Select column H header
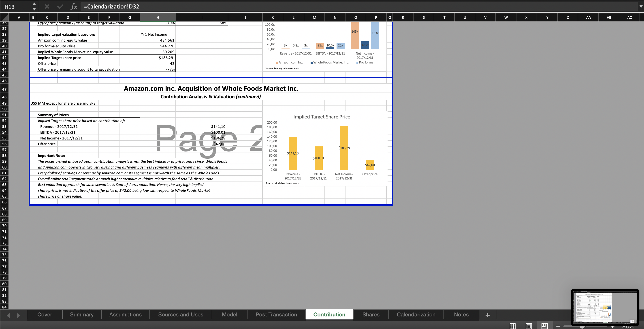Screen dimensions: 644x329 pos(158,17)
